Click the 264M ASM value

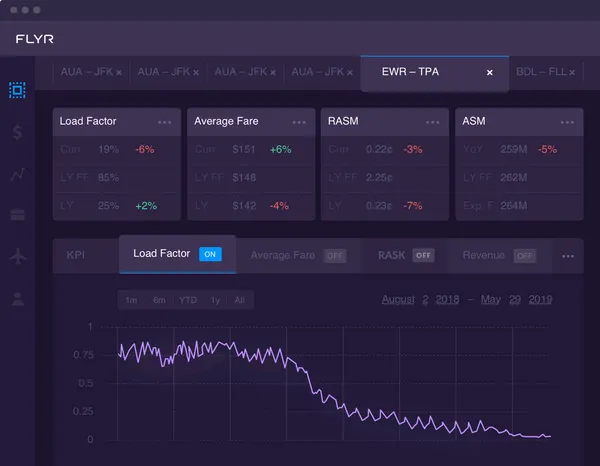pyautogui.click(x=514, y=206)
